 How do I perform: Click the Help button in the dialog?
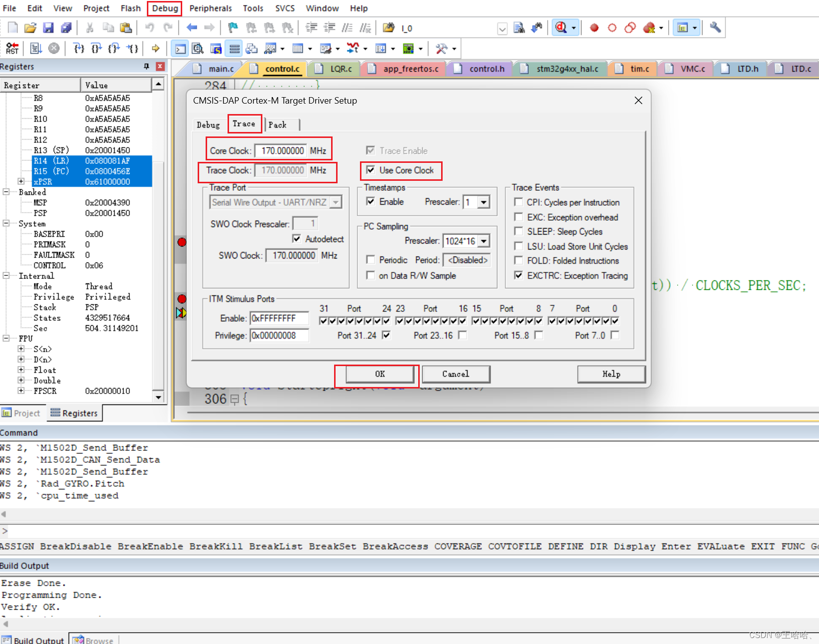tap(611, 374)
